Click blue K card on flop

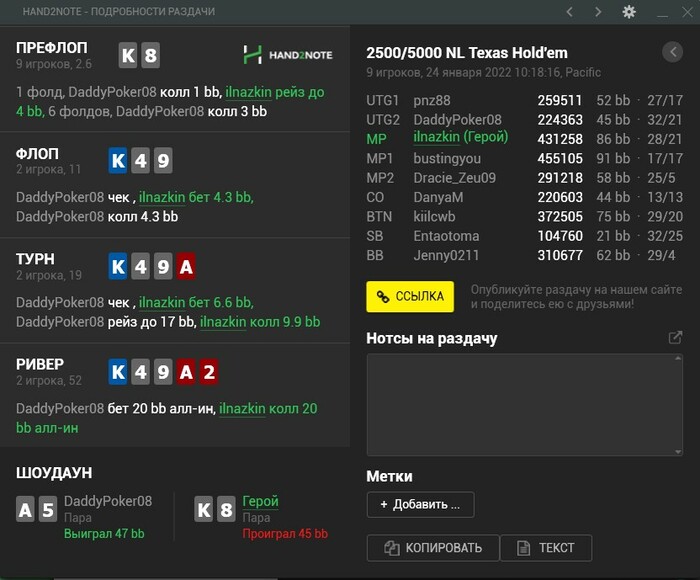tap(118, 160)
